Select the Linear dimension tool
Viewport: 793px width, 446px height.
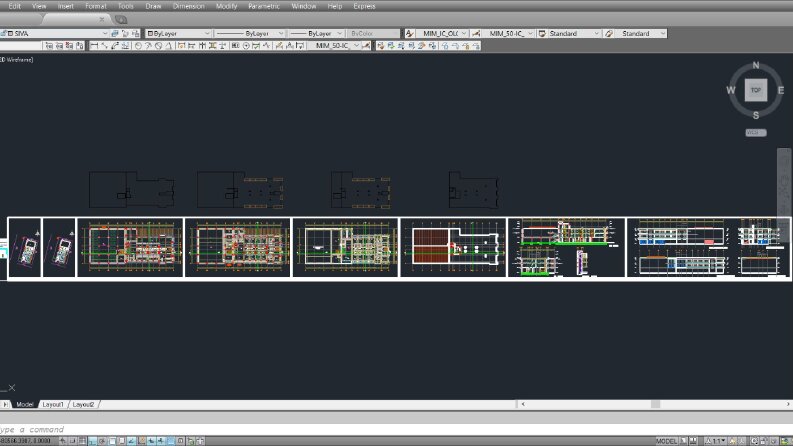point(94,46)
